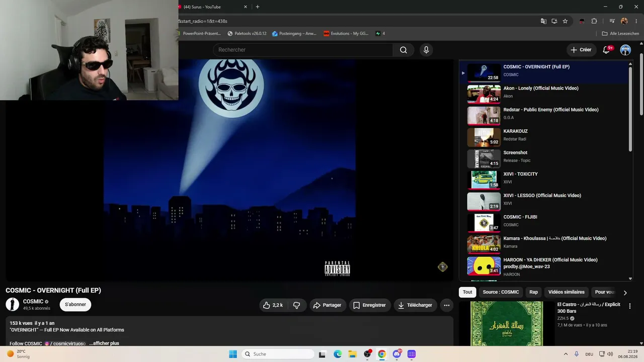Open Microsoft Edge from the taskbar

338,354
